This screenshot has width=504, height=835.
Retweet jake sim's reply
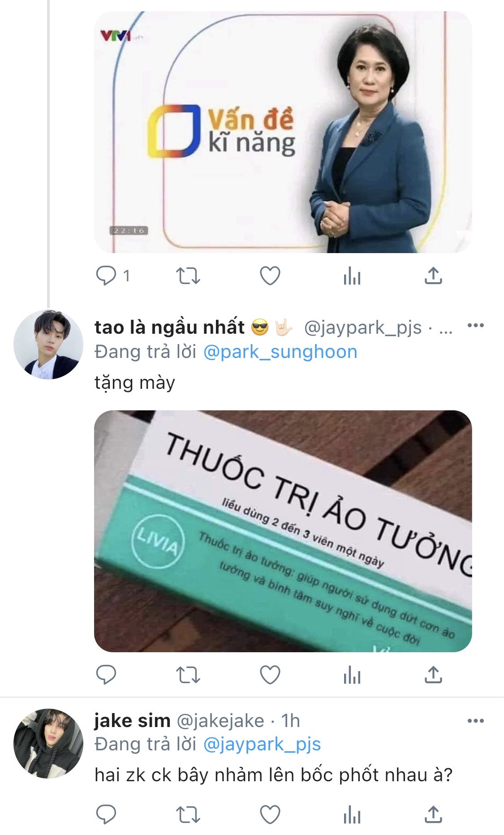click(188, 814)
